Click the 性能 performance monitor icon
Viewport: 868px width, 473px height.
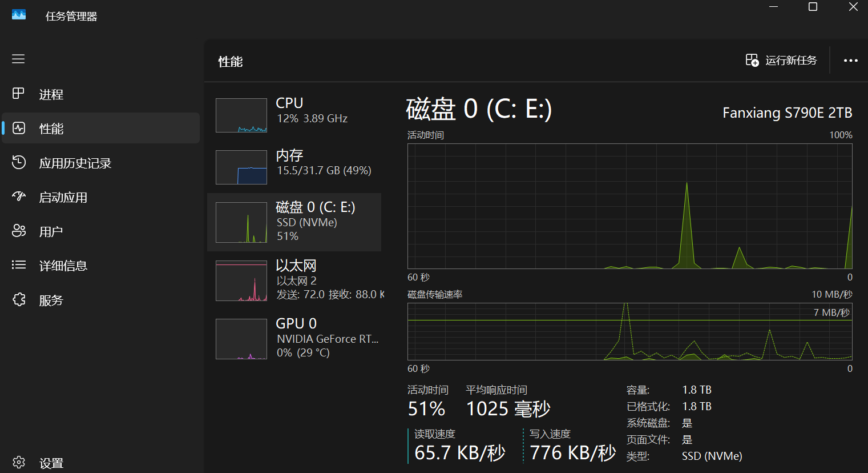18,128
